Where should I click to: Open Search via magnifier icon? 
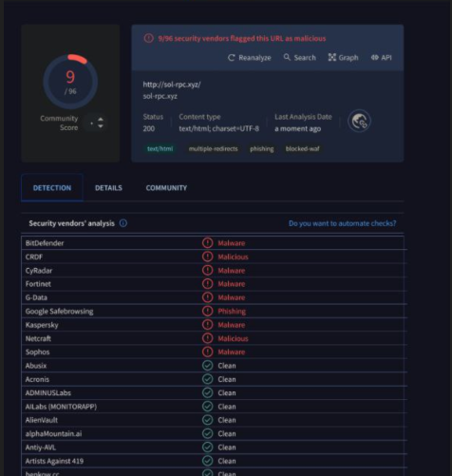pos(287,57)
